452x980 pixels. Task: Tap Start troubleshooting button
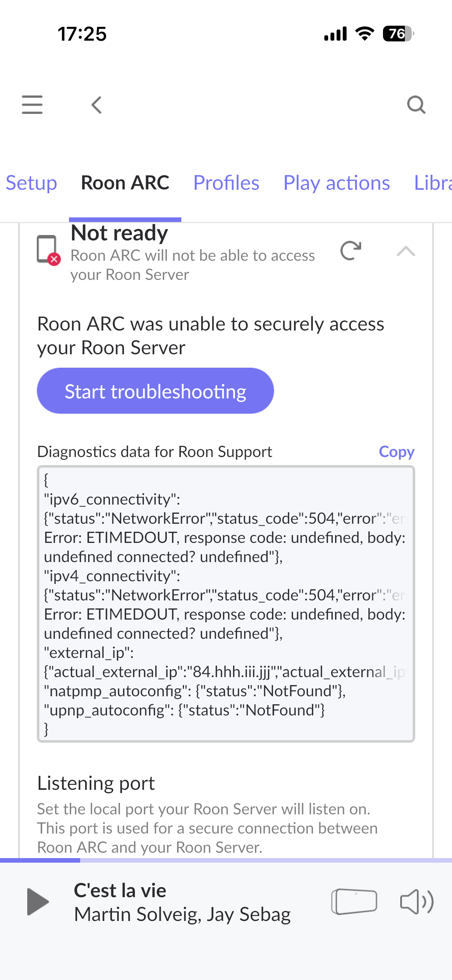[x=155, y=391]
